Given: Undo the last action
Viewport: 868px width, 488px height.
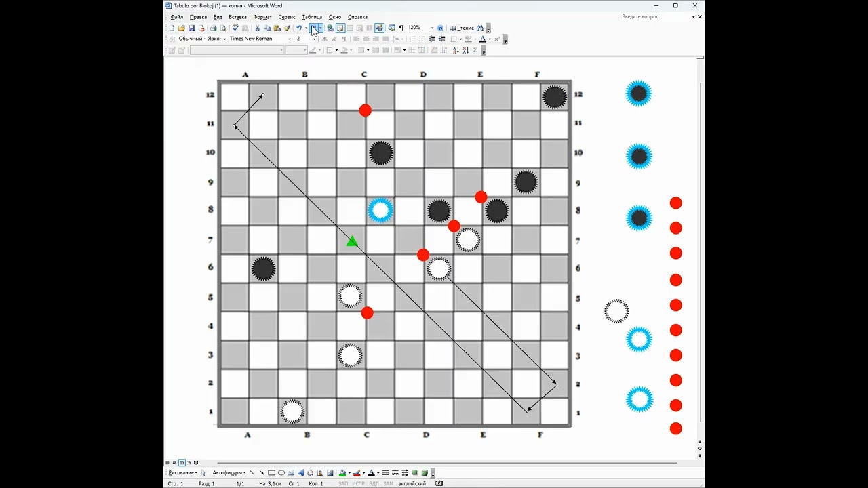Looking at the screenshot, I should [x=298, y=28].
